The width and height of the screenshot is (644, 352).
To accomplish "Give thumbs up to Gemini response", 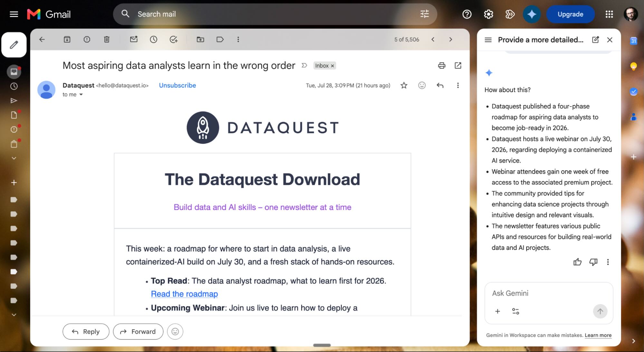I will pyautogui.click(x=577, y=262).
